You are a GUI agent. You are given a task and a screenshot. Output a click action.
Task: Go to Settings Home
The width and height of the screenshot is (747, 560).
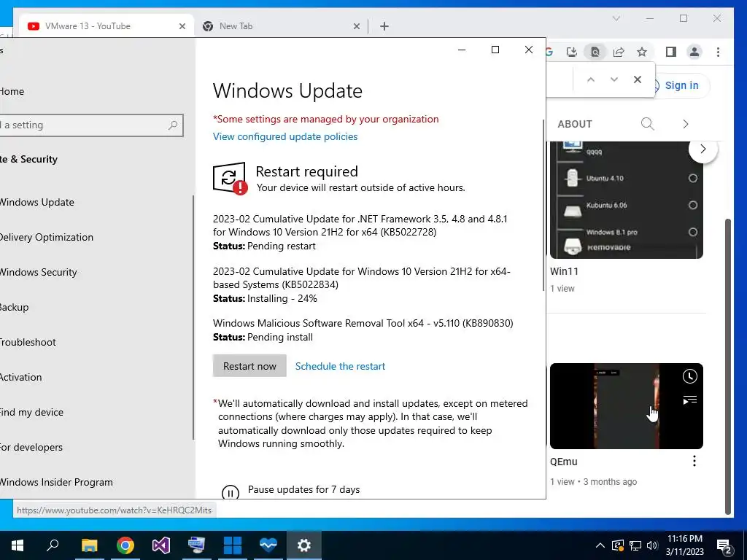[12, 91]
